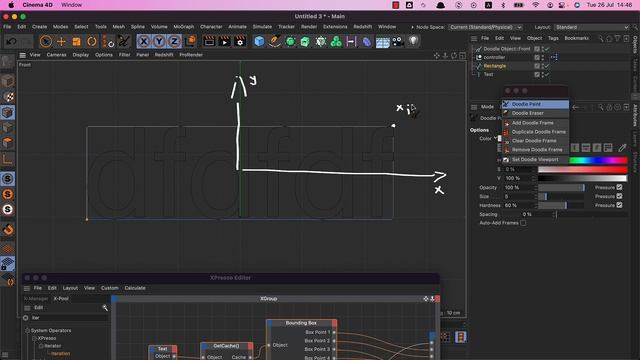The image size is (640, 360).
Task: Select the Move tool
Action: point(61,41)
